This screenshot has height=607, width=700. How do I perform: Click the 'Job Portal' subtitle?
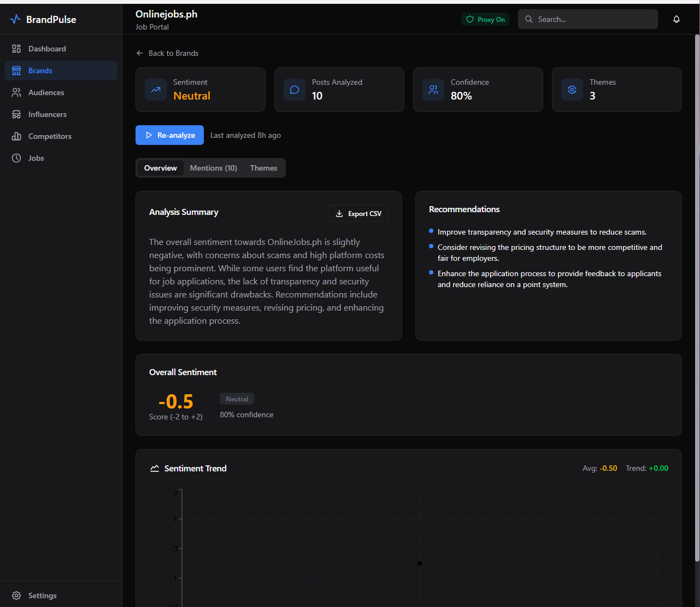(x=152, y=27)
